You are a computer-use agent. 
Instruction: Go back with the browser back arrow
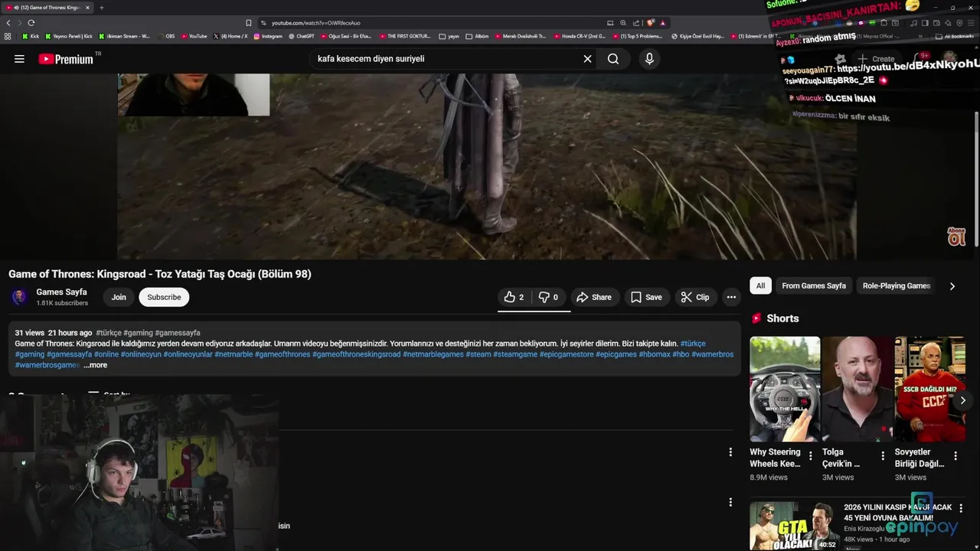8,23
